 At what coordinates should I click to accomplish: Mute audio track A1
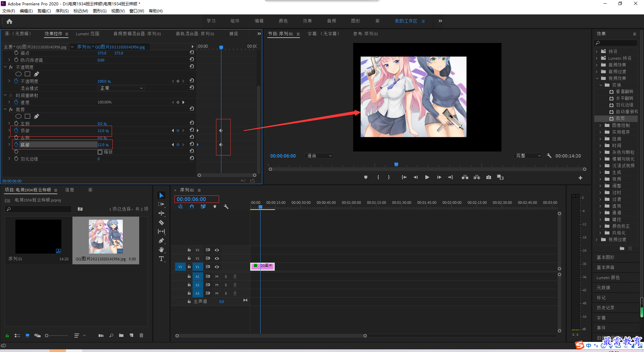tap(217, 276)
